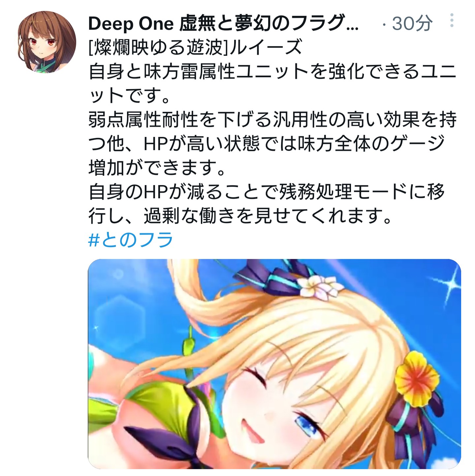Tap the [燦爛映ゆる遊波]ルイーズ title line
The image size is (475, 476).
coord(195,47)
